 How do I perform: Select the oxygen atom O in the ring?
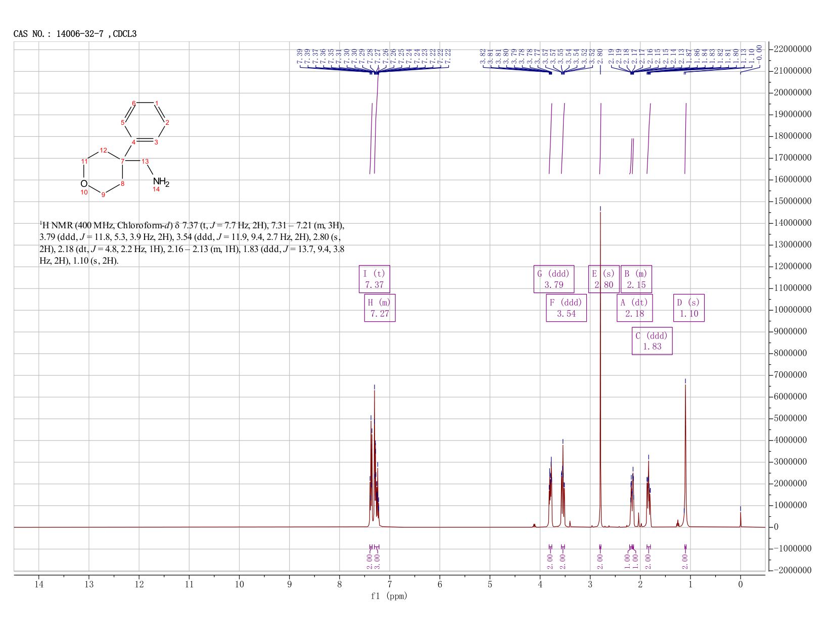pyautogui.click(x=84, y=183)
